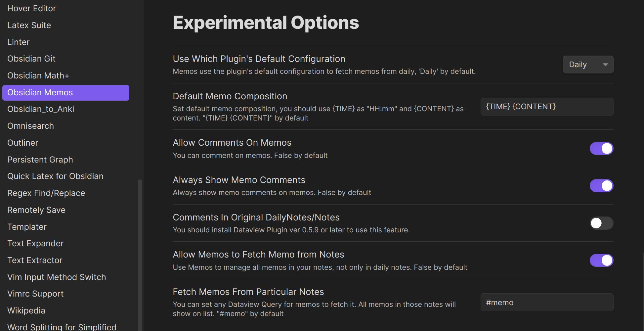This screenshot has height=331, width=644.
Task: Open Omnisearch settings
Action: 30,126
